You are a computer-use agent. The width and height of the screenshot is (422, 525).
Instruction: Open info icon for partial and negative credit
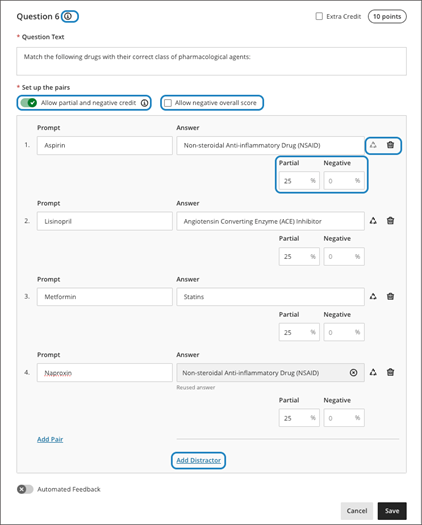click(144, 103)
